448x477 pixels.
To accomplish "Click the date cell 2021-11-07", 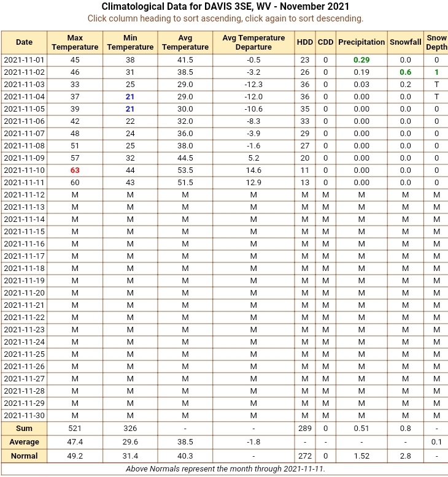I will (24, 134).
